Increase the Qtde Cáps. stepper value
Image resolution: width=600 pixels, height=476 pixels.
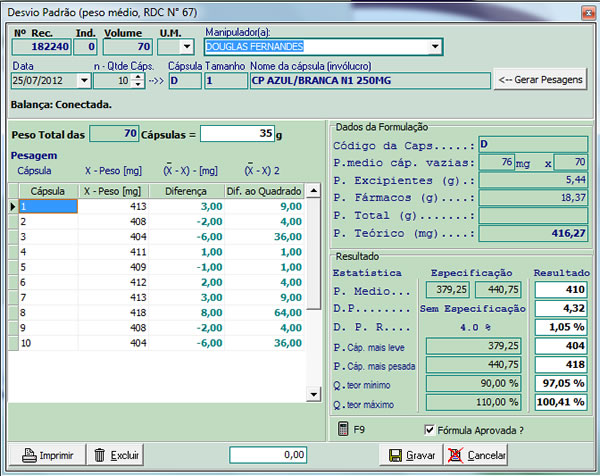[x=138, y=77]
